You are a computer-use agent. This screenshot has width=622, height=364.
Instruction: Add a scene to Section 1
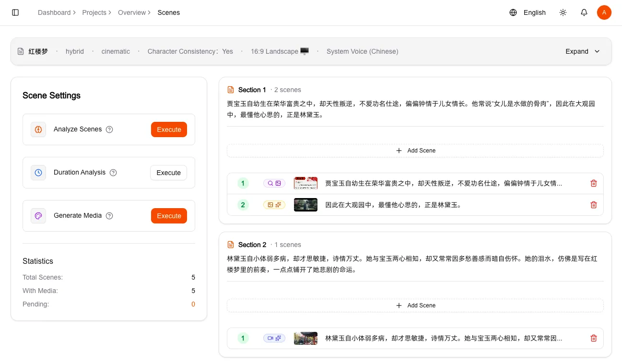click(x=415, y=151)
